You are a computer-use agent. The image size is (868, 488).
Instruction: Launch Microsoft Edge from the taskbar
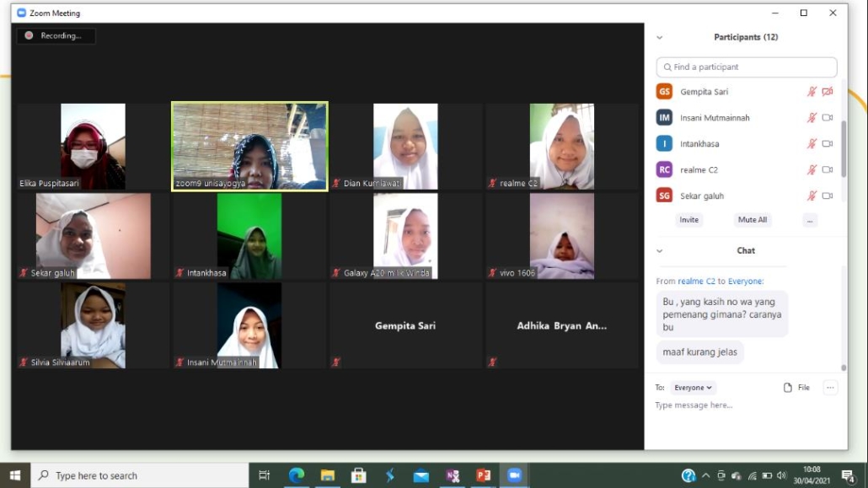[x=296, y=475]
